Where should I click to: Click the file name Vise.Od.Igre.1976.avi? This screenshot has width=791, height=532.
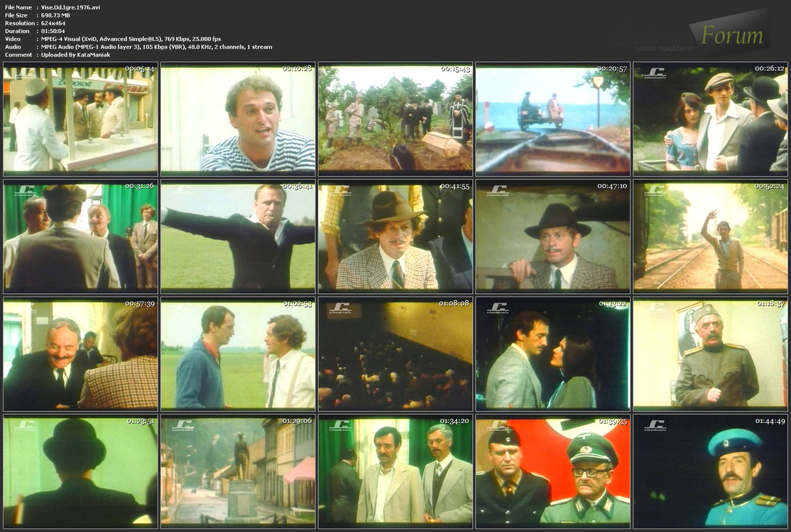pos(71,7)
